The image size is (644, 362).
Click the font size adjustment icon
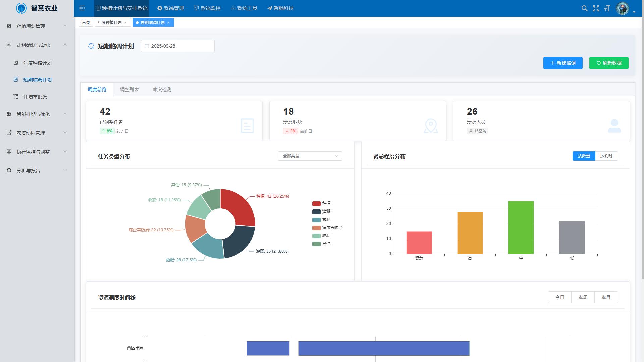pyautogui.click(x=607, y=8)
